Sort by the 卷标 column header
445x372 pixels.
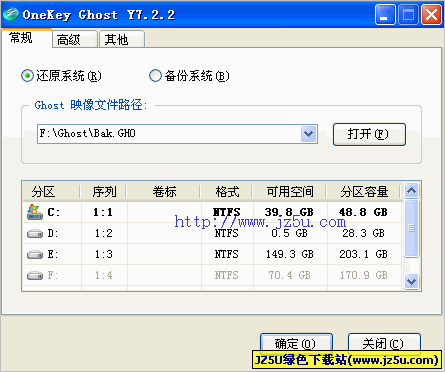coord(164,192)
